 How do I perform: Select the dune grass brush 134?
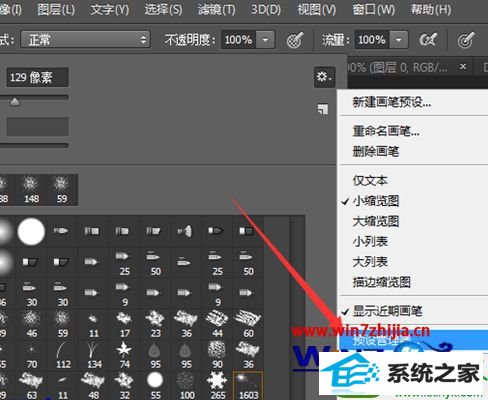pos(94,355)
